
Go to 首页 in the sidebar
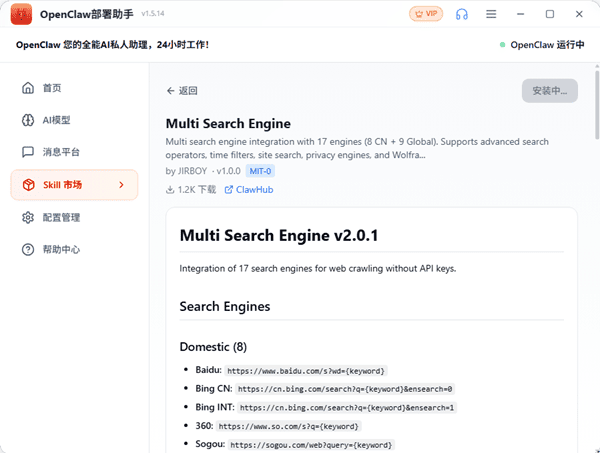[x=74, y=88]
